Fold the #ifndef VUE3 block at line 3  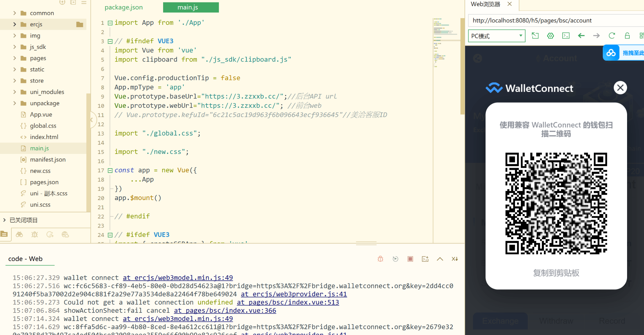[110, 41]
